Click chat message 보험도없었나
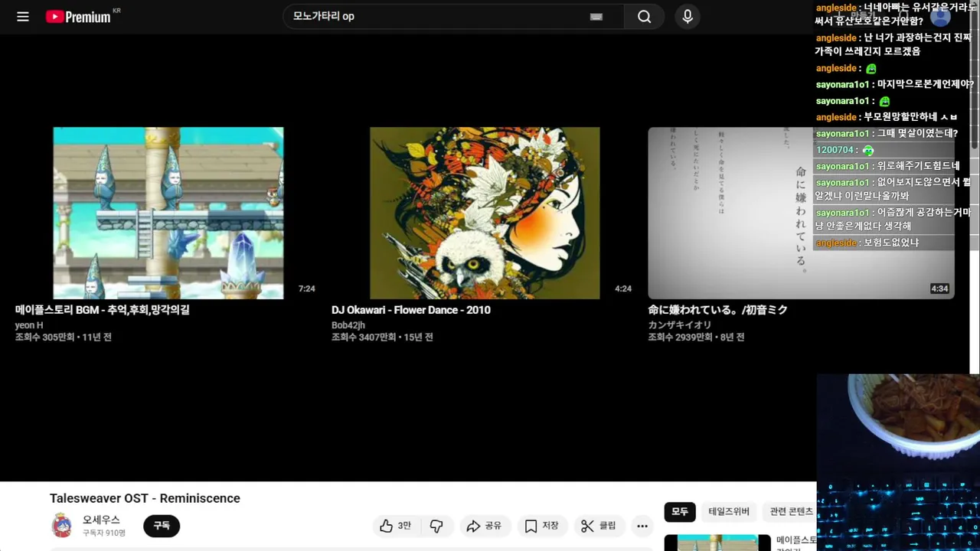This screenshot has height=551, width=980. point(891,243)
